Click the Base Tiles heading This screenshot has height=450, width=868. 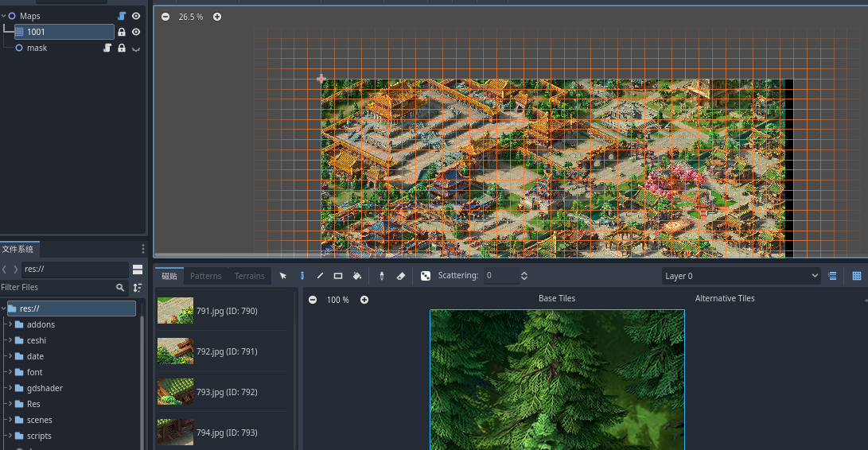click(557, 298)
